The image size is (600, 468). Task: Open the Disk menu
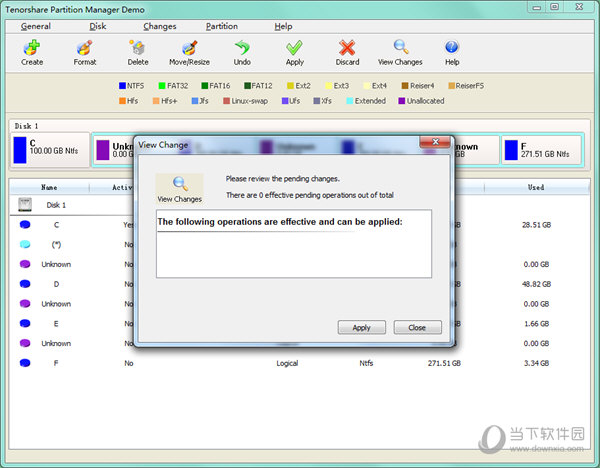pyautogui.click(x=98, y=26)
